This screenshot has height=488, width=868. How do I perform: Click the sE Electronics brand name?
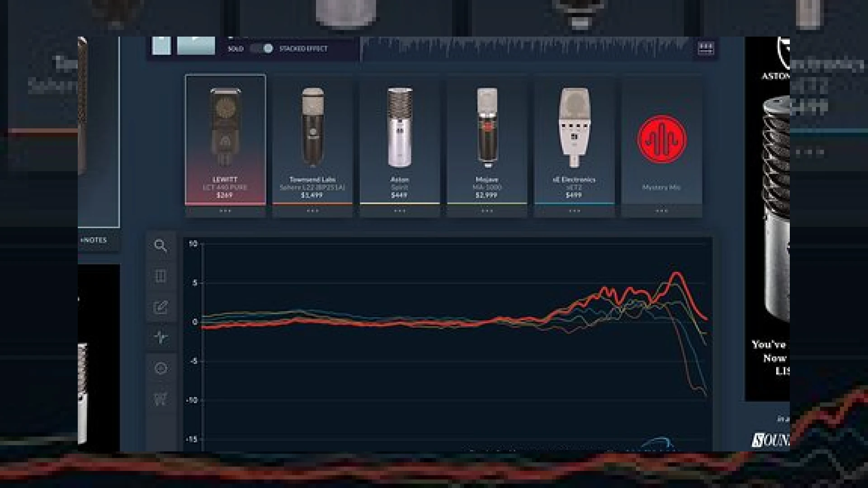[x=574, y=179]
